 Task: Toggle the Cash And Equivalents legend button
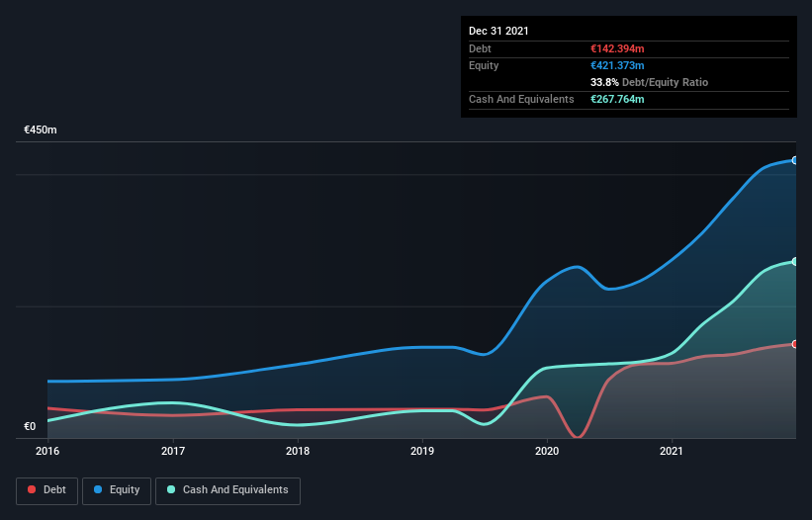coord(227,490)
